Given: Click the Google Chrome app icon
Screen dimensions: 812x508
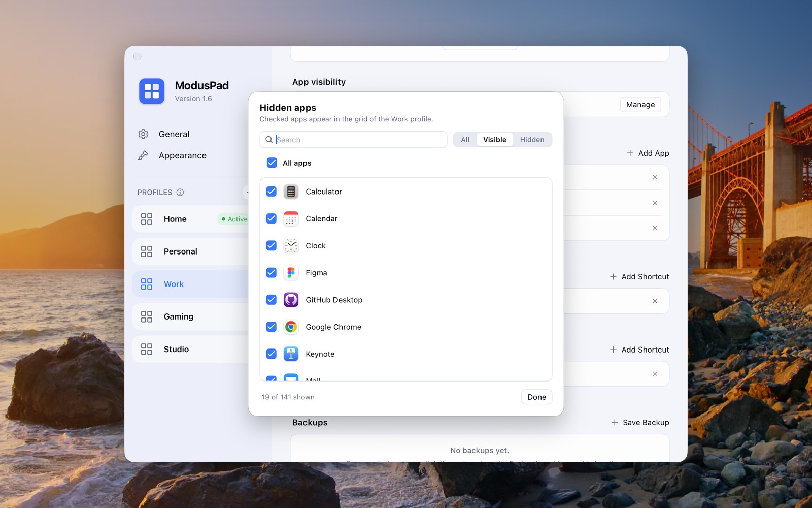Looking at the screenshot, I should tap(291, 327).
